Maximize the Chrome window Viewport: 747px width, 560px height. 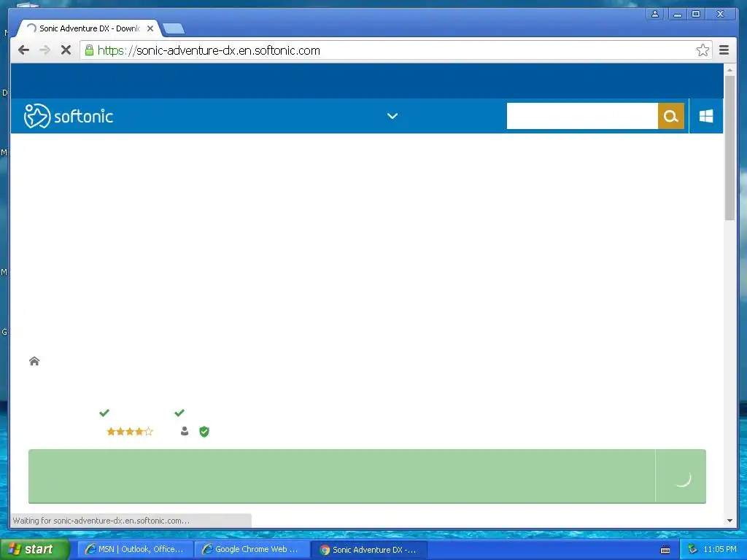click(696, 15)
